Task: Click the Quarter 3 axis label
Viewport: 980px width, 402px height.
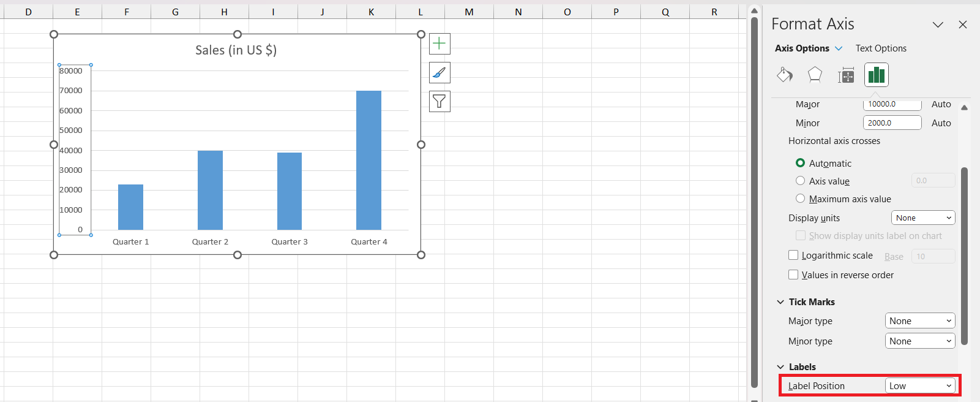Action: 290,242
